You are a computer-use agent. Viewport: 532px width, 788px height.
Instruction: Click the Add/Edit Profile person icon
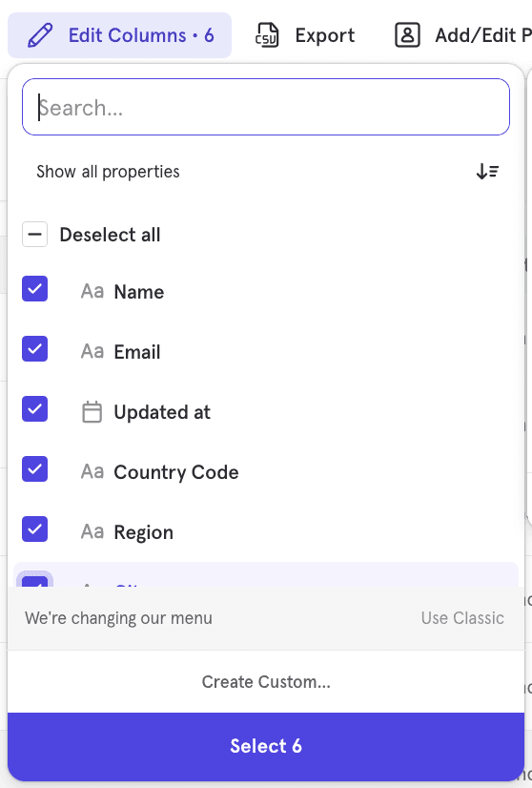coord(407,35)
